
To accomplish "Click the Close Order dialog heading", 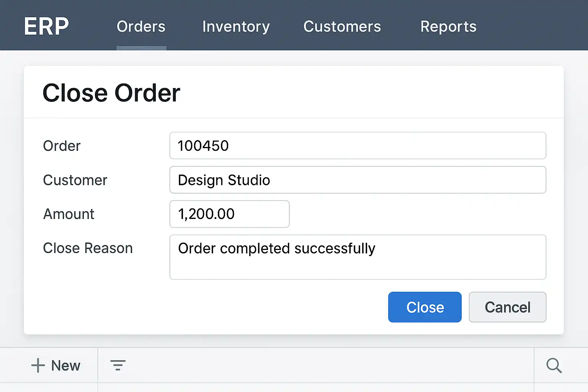I will coord(111,93).
